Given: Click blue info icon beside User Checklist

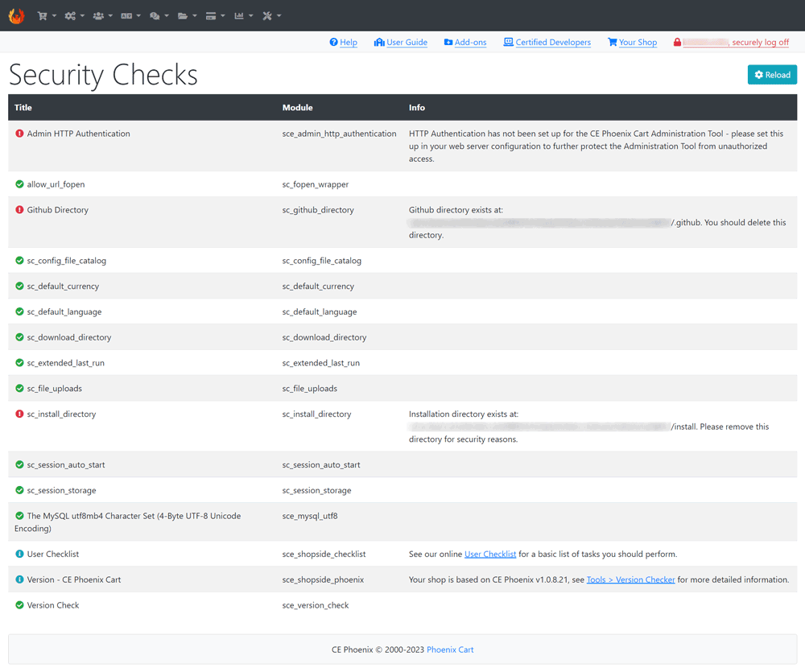Looking at the screenshot, I should pyautogui.click(x=19, y=554).
